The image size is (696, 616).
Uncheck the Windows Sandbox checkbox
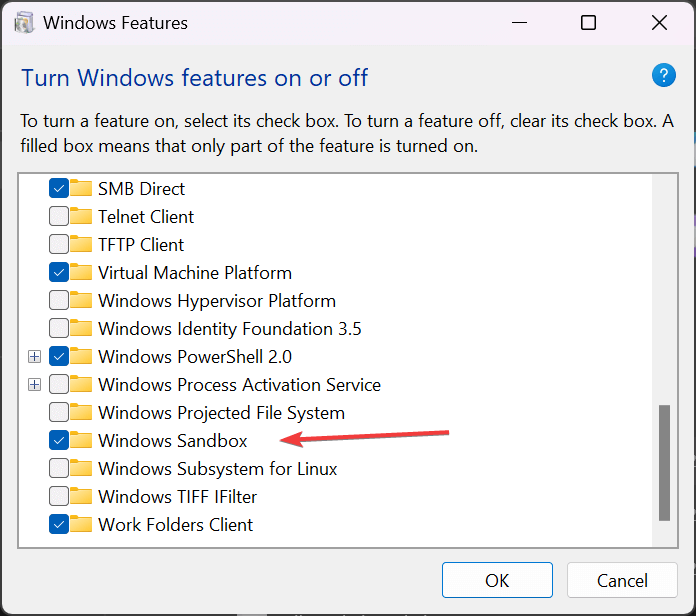59,440
